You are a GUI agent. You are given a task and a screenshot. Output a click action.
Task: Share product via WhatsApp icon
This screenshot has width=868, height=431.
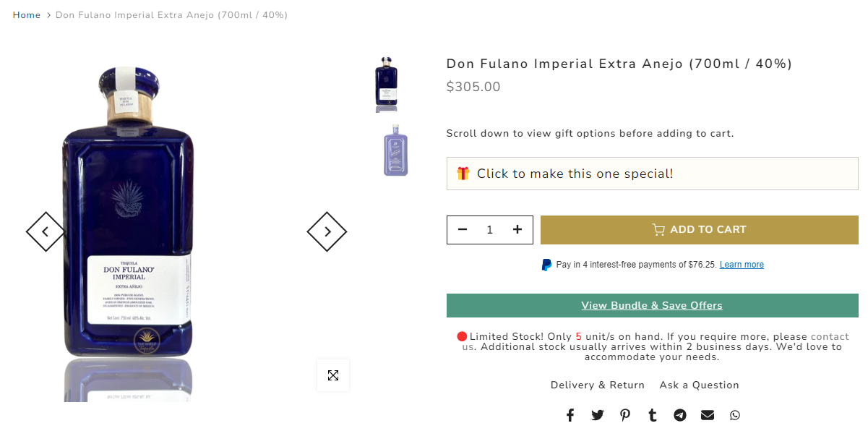point(735,415)
